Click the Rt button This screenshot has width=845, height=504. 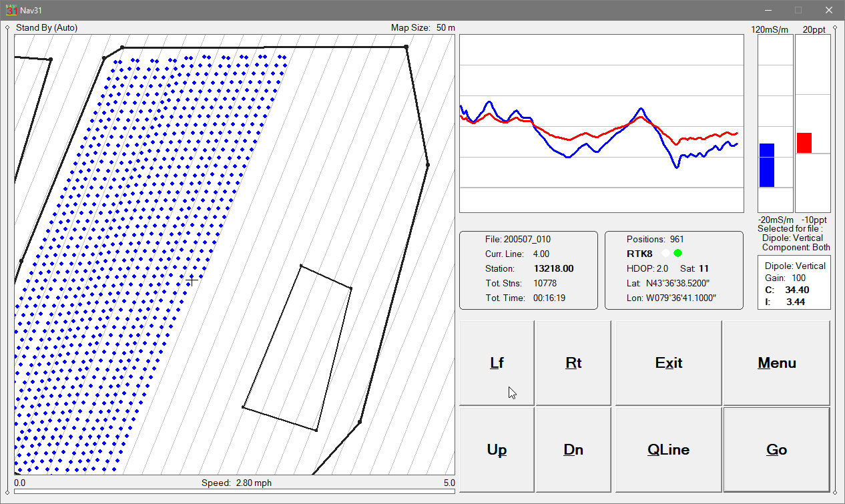click(573, 362)
